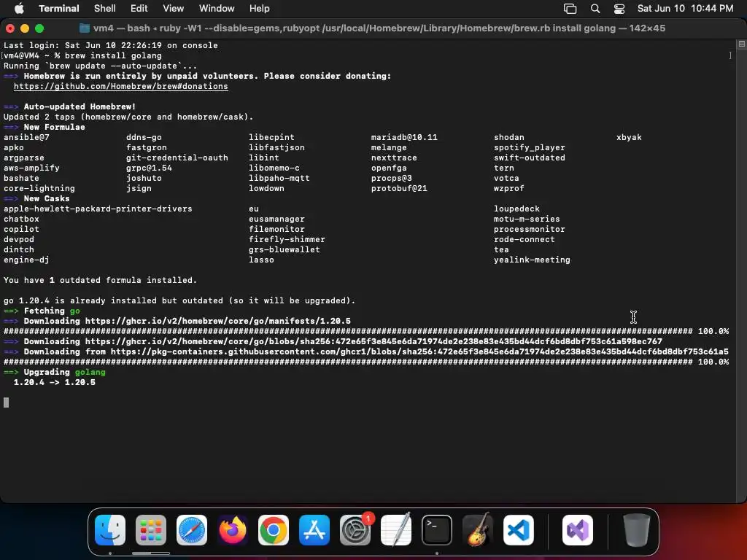Click the 'processmonitor' cask name
This screenshot has width=747, height=560.
point(530,229)
